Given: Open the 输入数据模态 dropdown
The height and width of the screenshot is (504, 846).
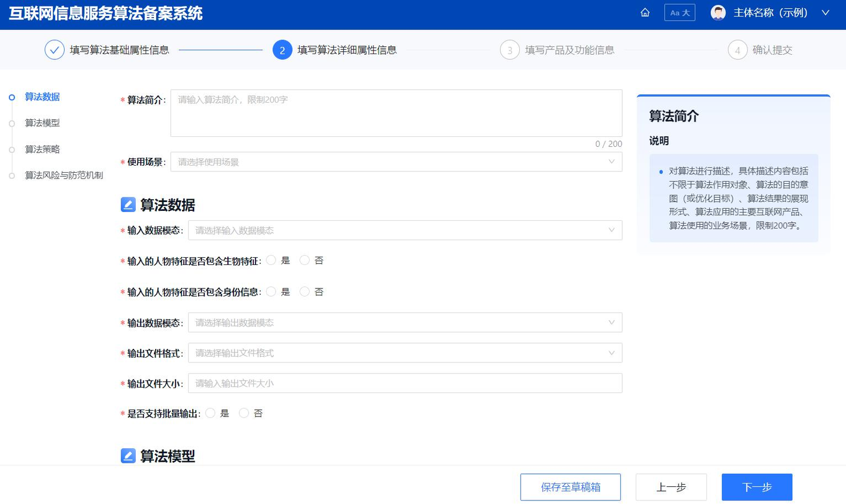Looking at the screenshot, I should 405,230.
